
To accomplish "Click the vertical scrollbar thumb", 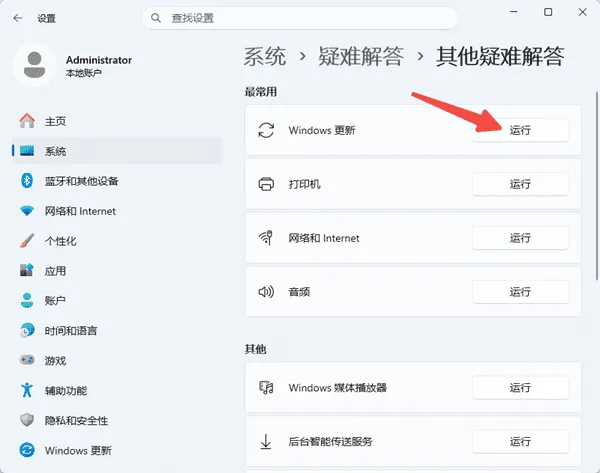I will 597,186.
